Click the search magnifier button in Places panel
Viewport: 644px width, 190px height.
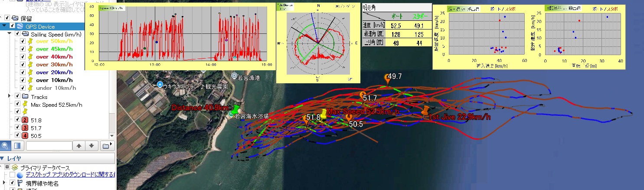pyautogui.click(x=5, y=146)
